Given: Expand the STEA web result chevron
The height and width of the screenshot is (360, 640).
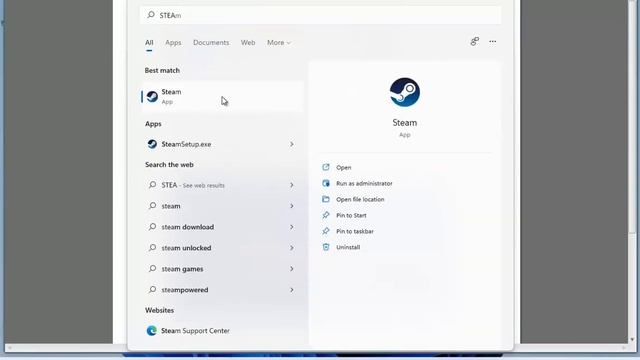Looking at the screenshot, I should [x=291, y=185].
